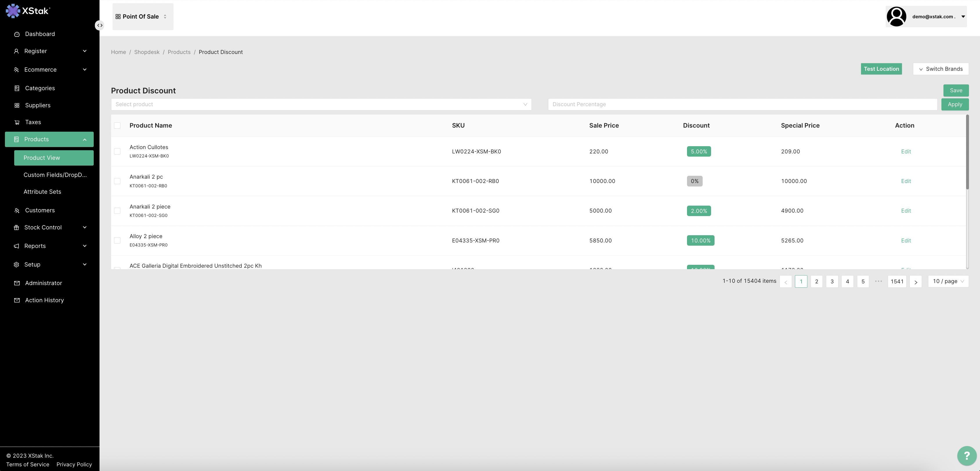The width and height of the screenshot is (980, 471).
Task: Click the XStak logo icon
Action: coord(13,11)
